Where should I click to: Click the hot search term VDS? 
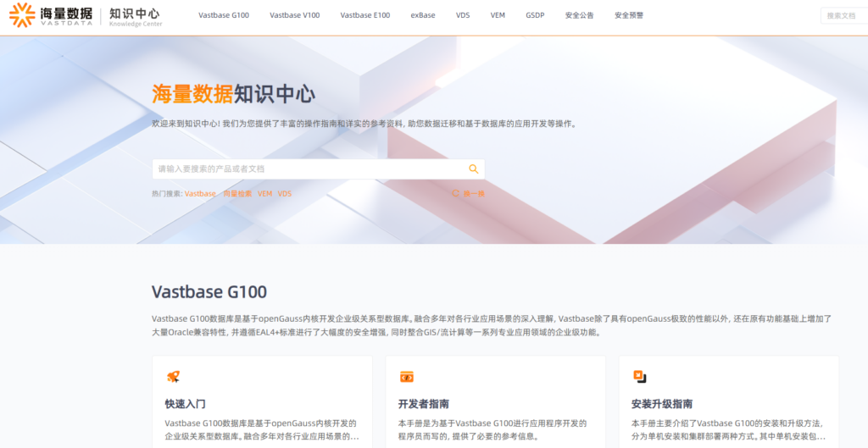click(x=285, y=194)
